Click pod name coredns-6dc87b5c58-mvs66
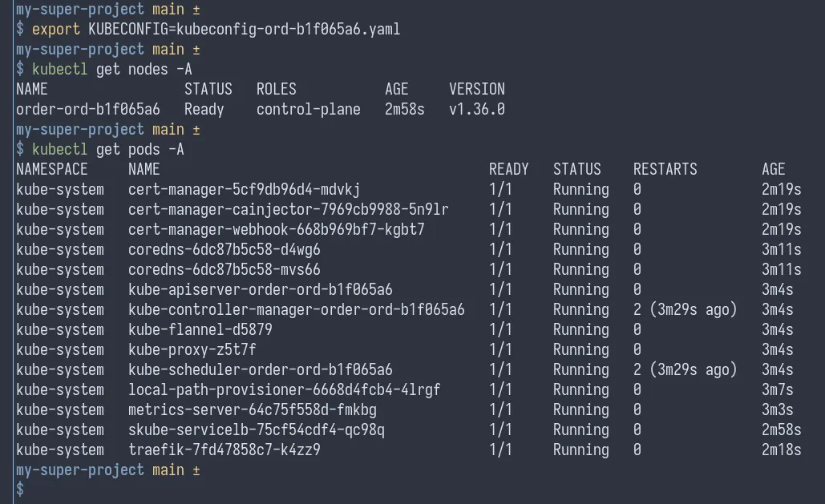This screenshot has height=504, width=825. [x=224, y=269]
